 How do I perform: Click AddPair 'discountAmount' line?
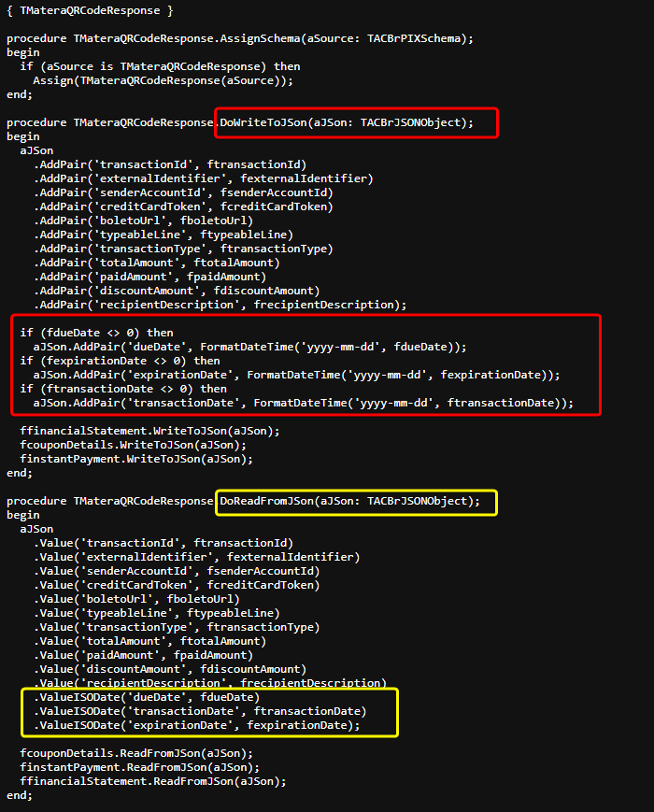[x=178, y=291]
